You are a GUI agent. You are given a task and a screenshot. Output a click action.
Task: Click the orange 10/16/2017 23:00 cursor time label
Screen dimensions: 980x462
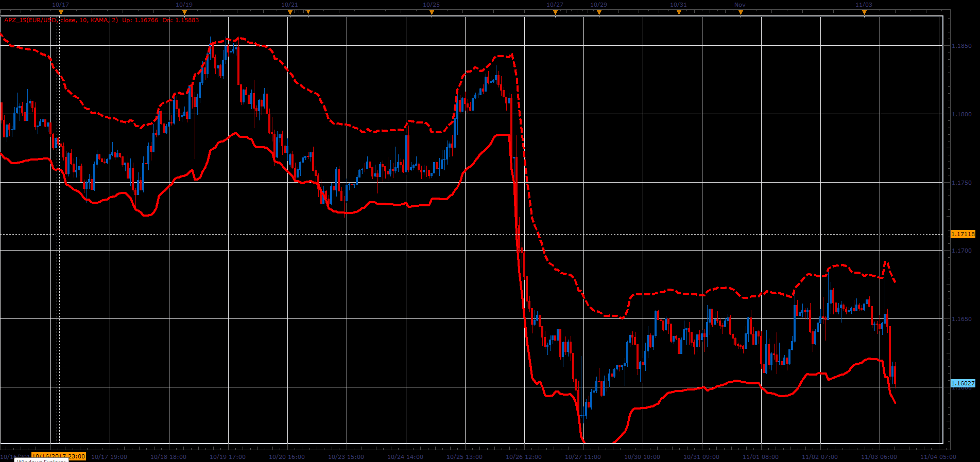coord(58,456)
